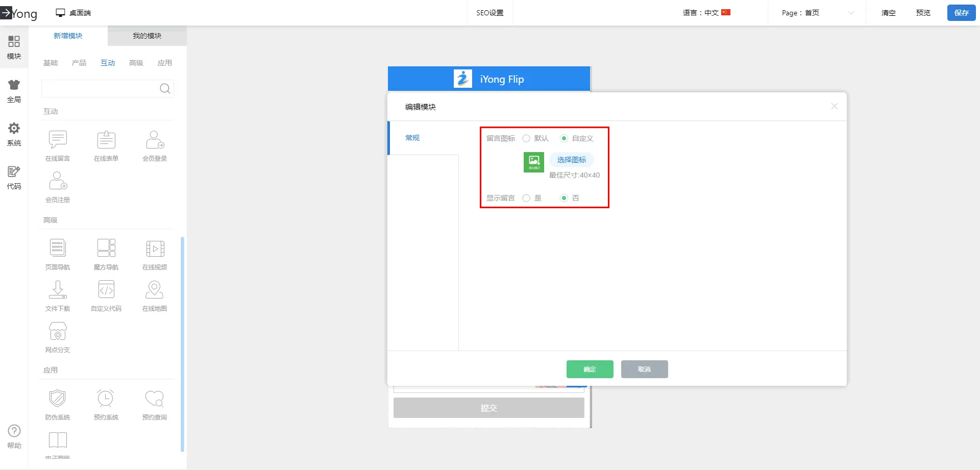Screen dimensions: 980x470
Task: Click the green 确定 confirm button
Action: (590, 369)
